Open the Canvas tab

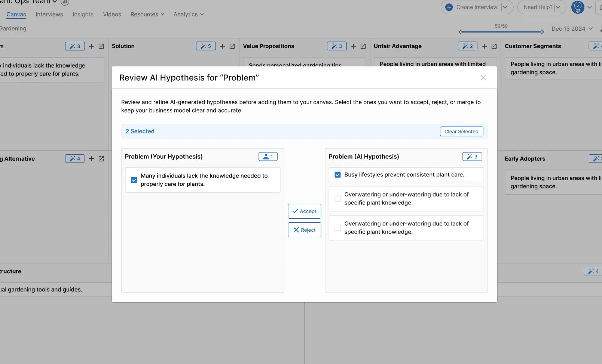(16, 14)
